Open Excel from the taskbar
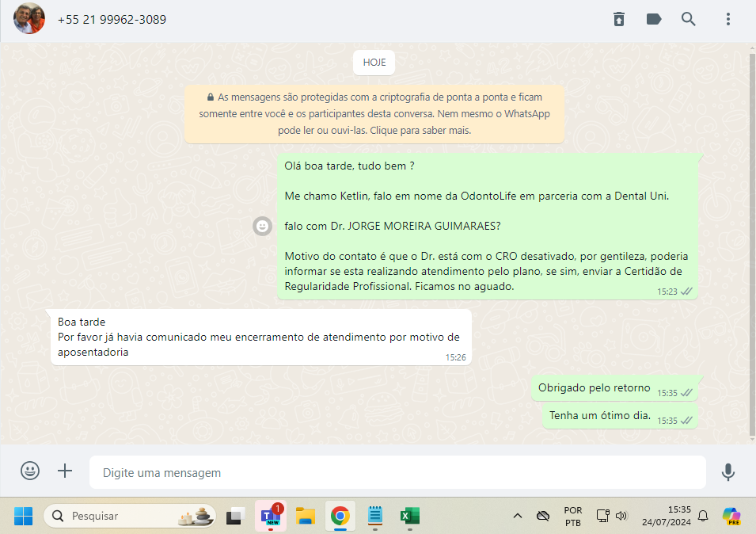 (x=410, y=516)
